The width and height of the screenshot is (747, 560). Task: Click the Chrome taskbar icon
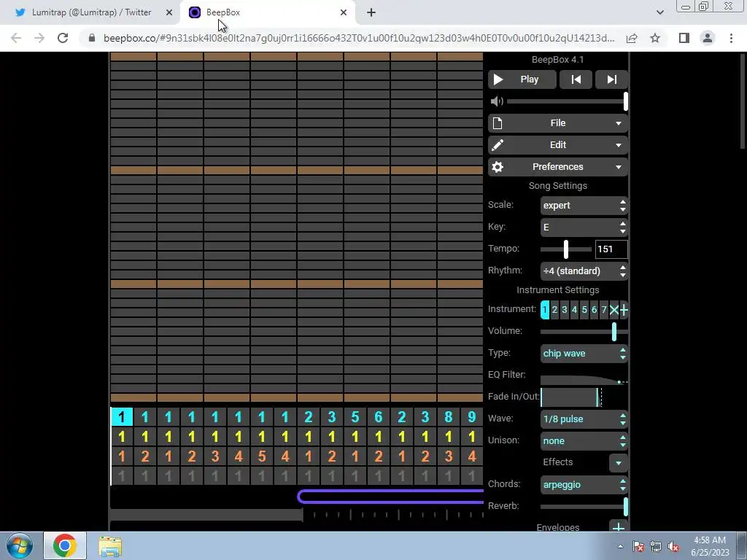pyautogui.click(x=65, y=545)
